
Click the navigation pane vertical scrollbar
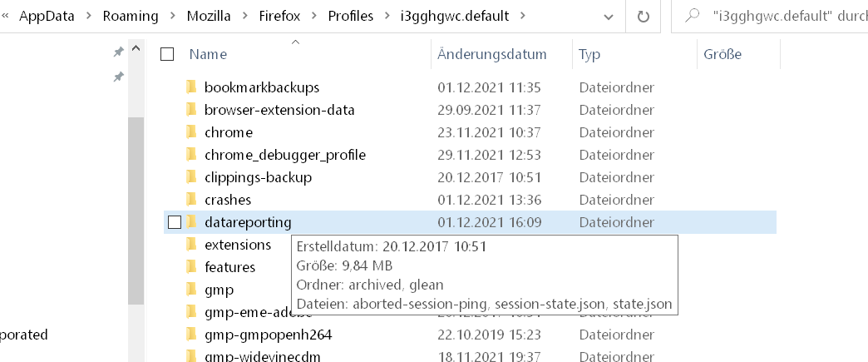pos(136,208)
